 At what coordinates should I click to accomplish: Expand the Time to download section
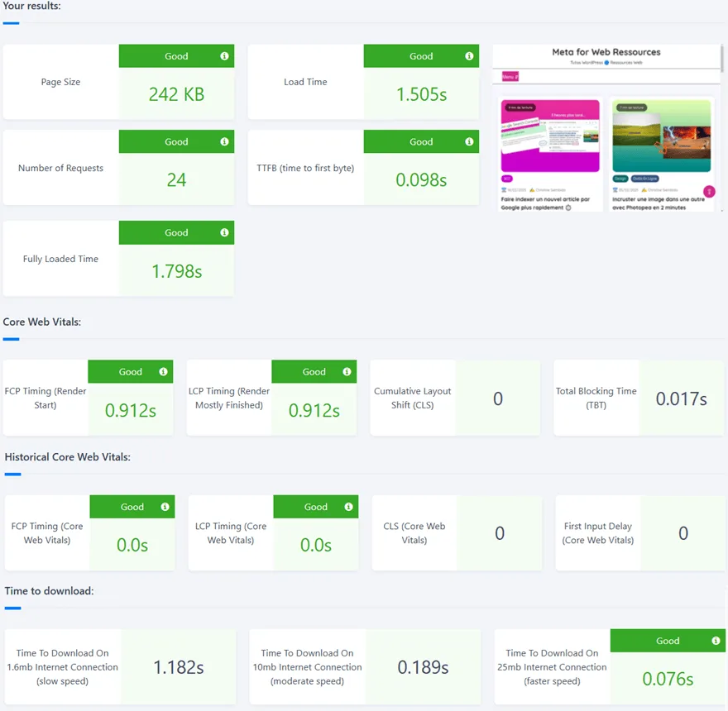[x=50, y=591]
